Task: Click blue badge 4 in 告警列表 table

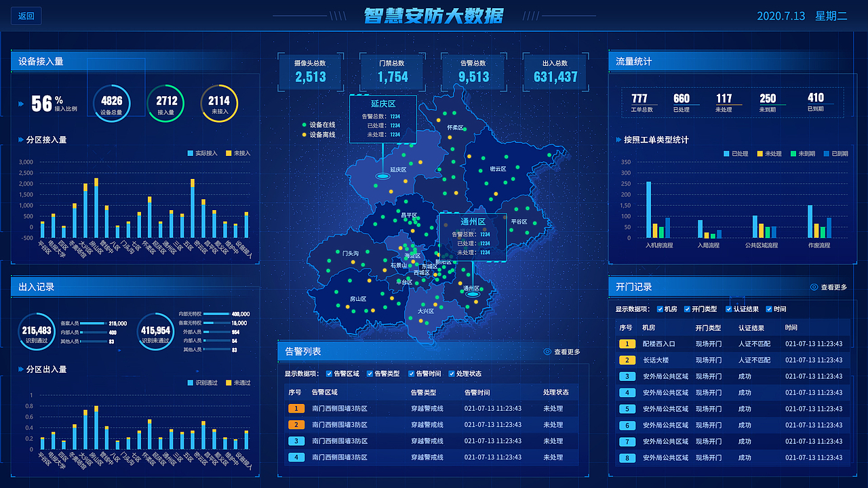Action: coord(296,457)
